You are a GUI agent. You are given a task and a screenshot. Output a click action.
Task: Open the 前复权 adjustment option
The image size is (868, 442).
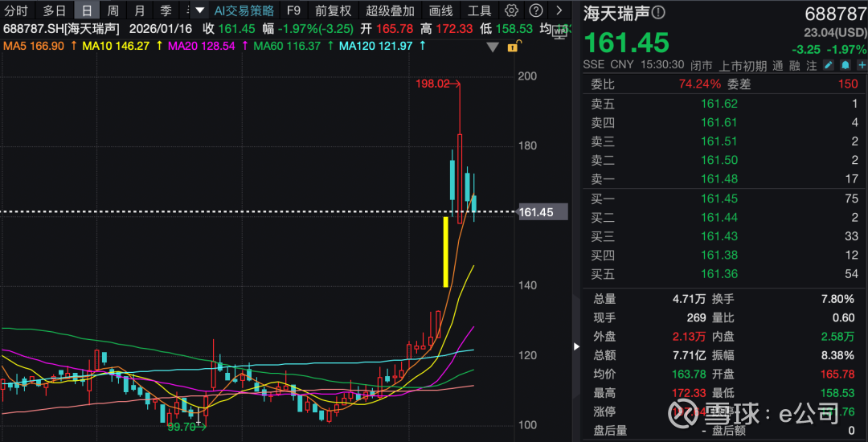pyautogui.click(x=334, y=10)
